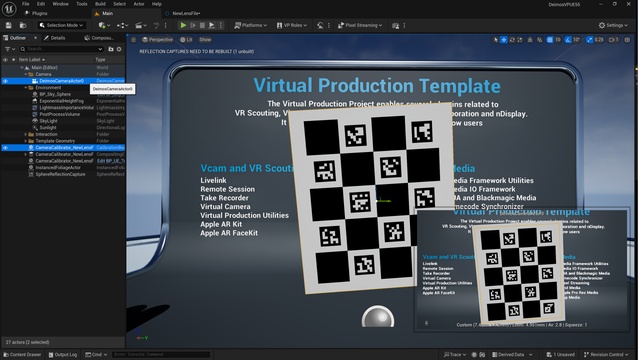This screenshot has width=640, height=360.
Task: Open the VP Roles dropdown
Action: click(x=291, y=25)
